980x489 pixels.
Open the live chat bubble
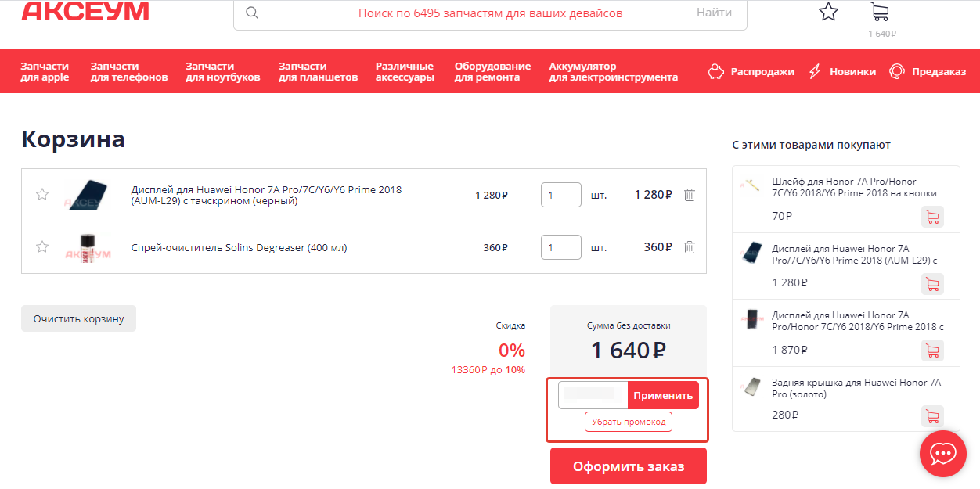point(942,453)
